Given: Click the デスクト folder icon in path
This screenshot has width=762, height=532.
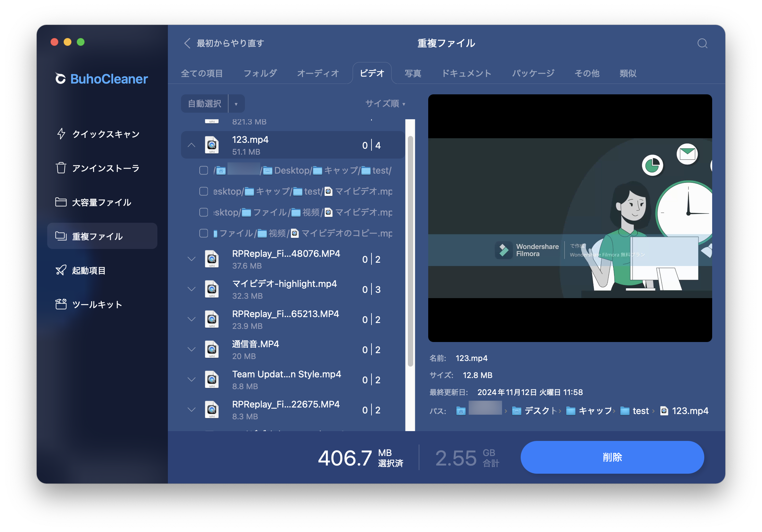Looking at the screenshot, I should [x=516, y=411].
